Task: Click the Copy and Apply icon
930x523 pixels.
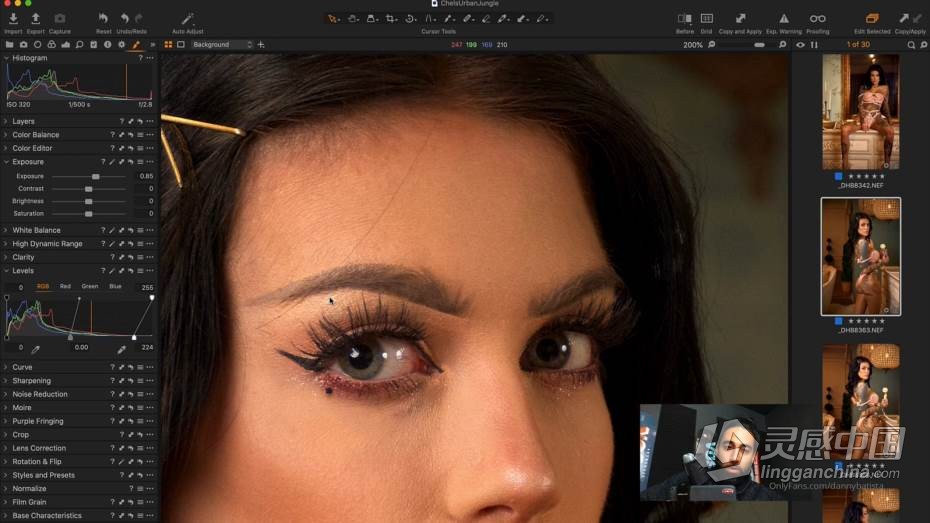Action: point(740,19)
